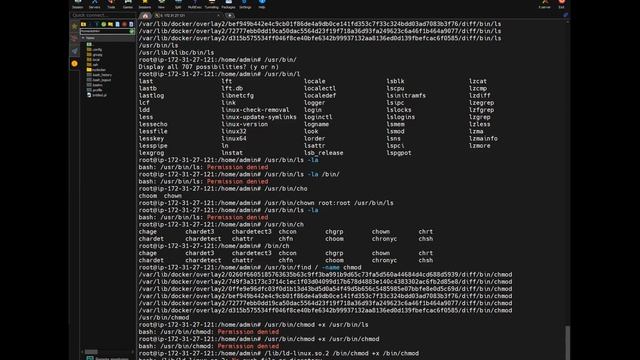The image size is (640, 360).
Task: Open the Tools sidebar tab
Action: [x=74, y=39]
